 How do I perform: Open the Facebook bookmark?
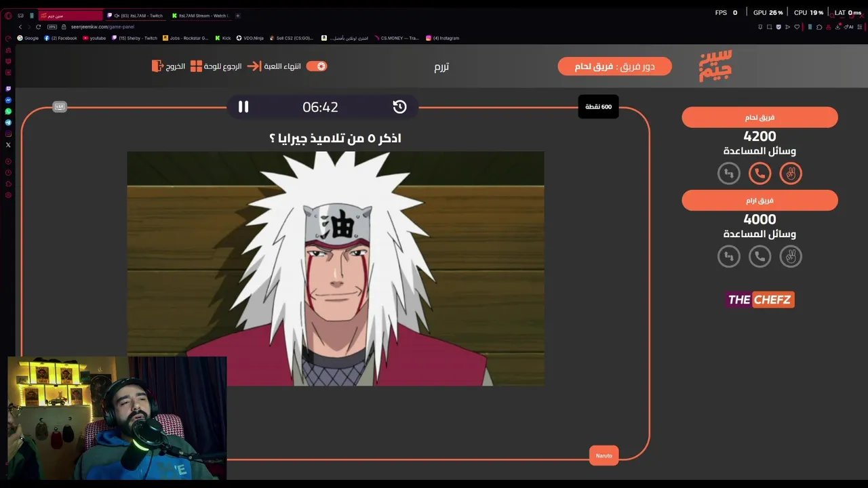(60, 38)
